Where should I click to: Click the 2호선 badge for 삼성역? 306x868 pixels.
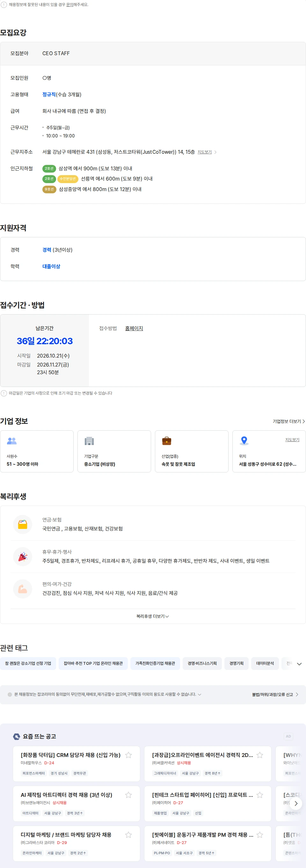[49, 168]
